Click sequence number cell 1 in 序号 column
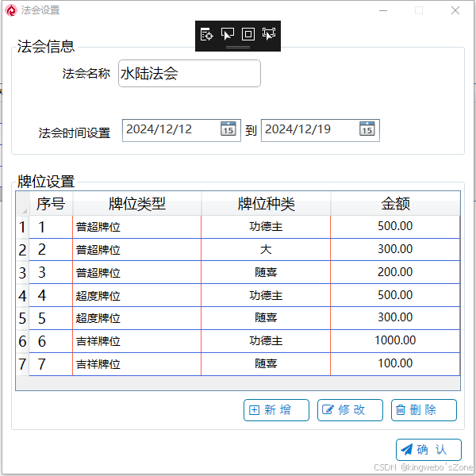Image resolution: width=476 pixels, height=476 pixels. point(51,227)
